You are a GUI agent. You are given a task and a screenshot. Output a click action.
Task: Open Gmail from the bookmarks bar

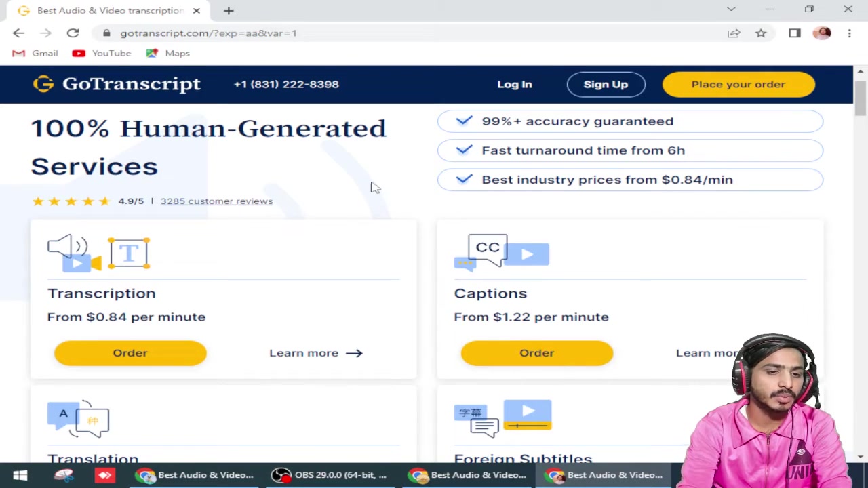[36, 53]
